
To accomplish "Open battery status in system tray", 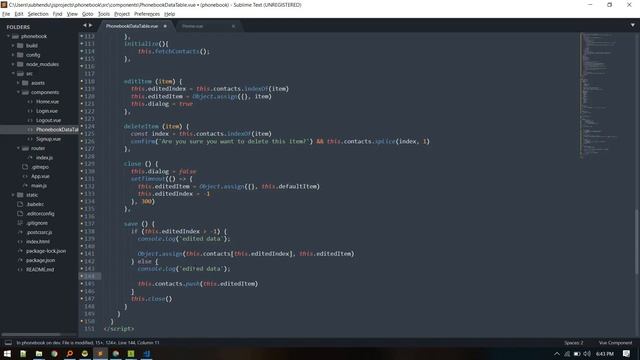I will click(x=577, y=354).
